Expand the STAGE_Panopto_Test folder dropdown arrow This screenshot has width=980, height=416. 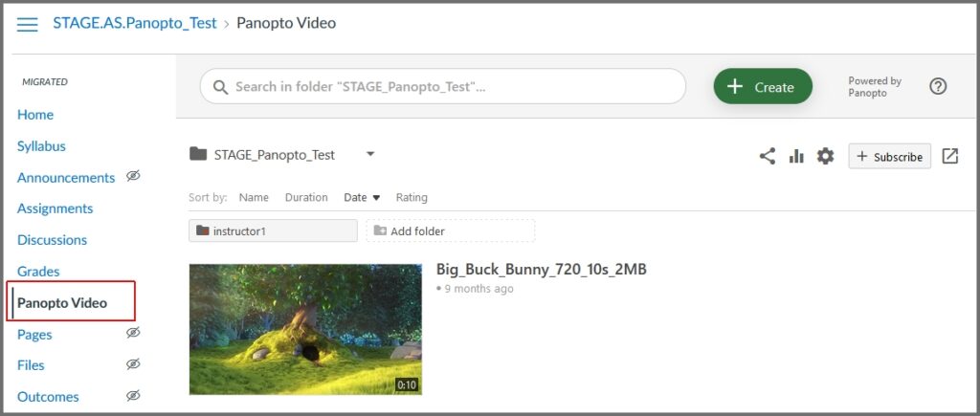(x=370, y=154)
